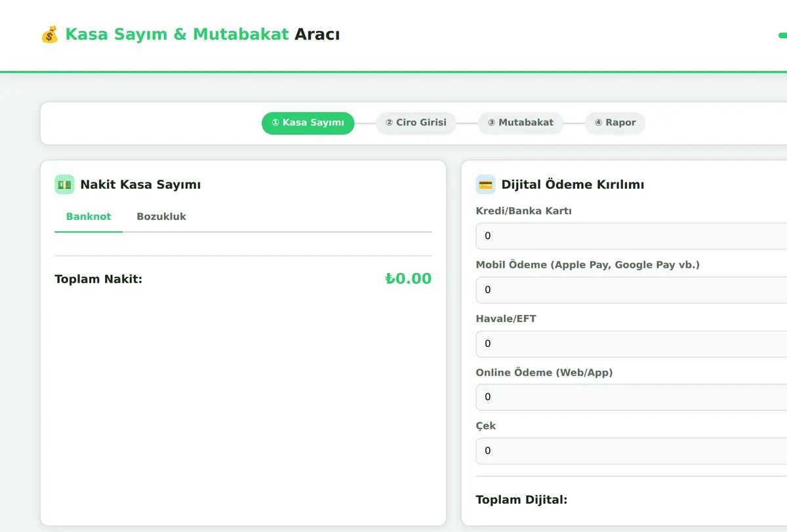
Task: Click the credit card icon beside Dijital Ödeme
Action: tap(485, 184)
